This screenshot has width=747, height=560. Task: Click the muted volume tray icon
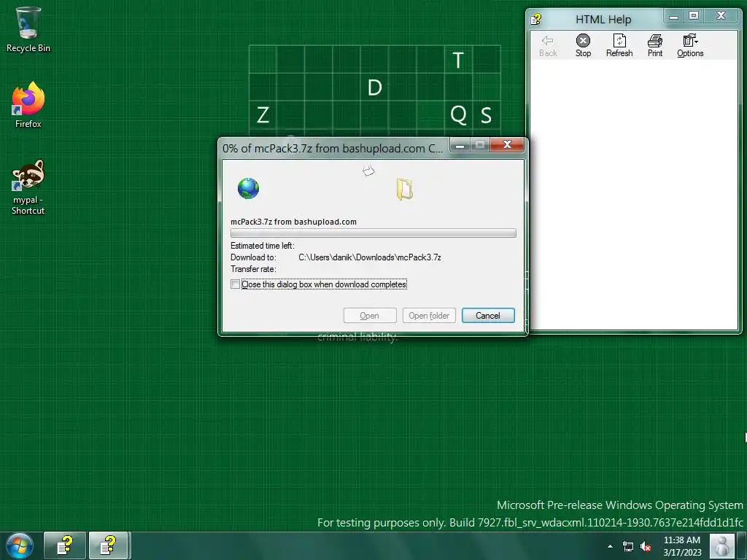click(x=646, y=547)
